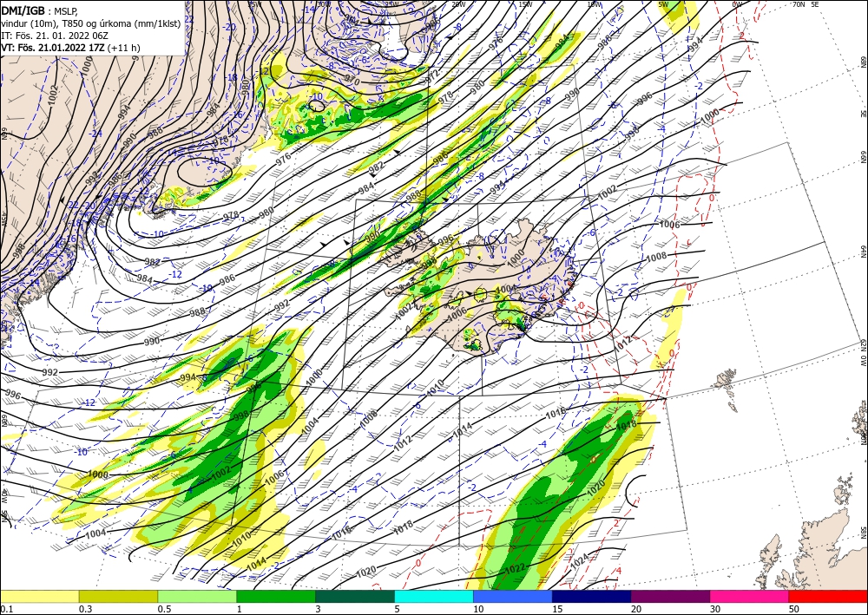The width and height of the screenshot is (868, 615).
Task: Click the '20W' longitude label at top
Action: pyautogui.click(x=458, y=4)
